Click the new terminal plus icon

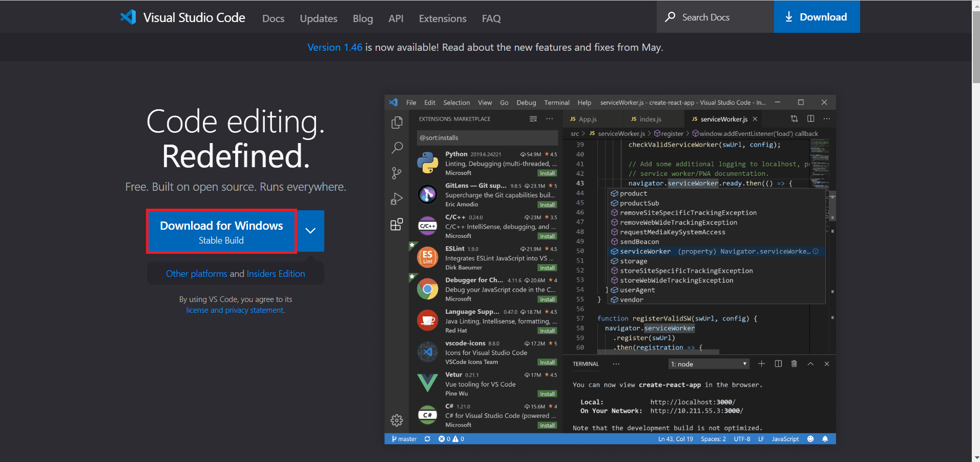(762, 364)
